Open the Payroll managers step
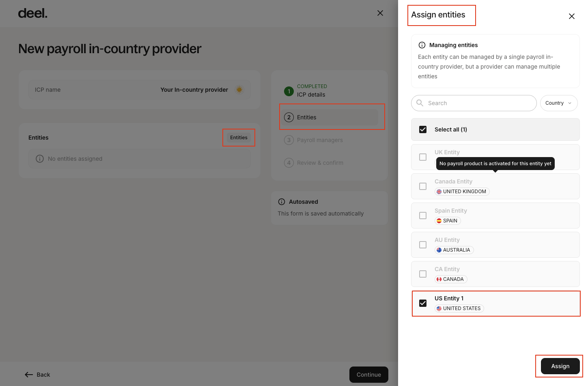The height and width of the screenshot is (386, 588). pyautogui.click(x=319, y=140)
